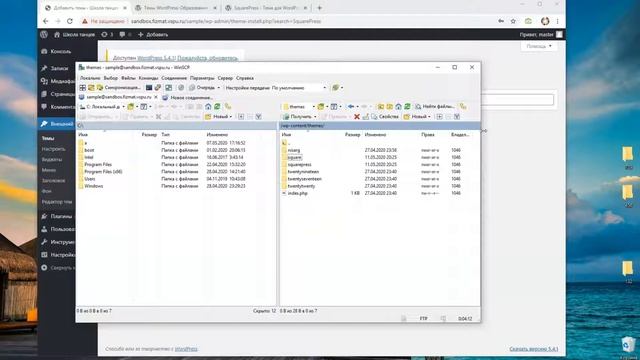Close the sample@sandbox session tab
The width and height of the screenshot is (640, 360).
point(156,97)
